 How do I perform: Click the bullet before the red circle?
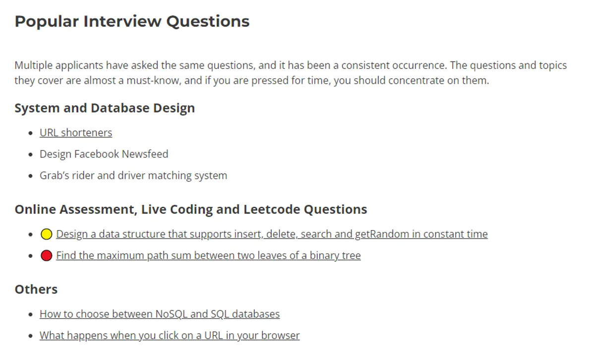click(x=31, y=256)
